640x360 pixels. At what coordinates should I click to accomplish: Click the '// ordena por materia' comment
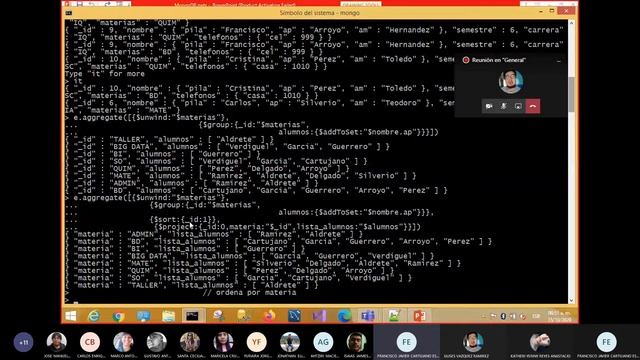click(x=249, y=293)
